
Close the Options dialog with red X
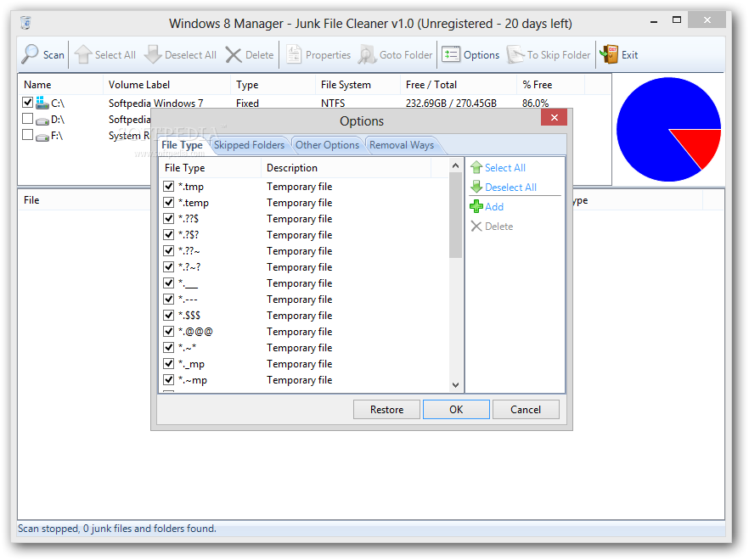pyautogui.click(x=554, y=117)
